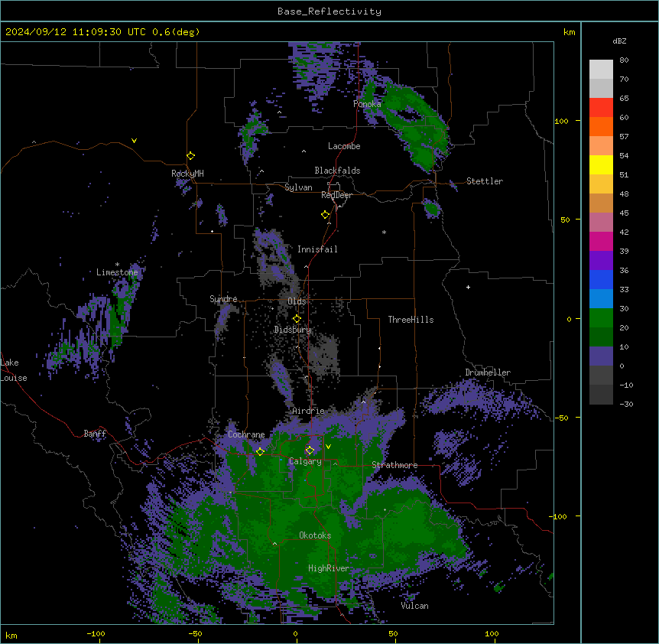
Task: Click the dBZ legend heading
Action: click(x=619, y=41)
